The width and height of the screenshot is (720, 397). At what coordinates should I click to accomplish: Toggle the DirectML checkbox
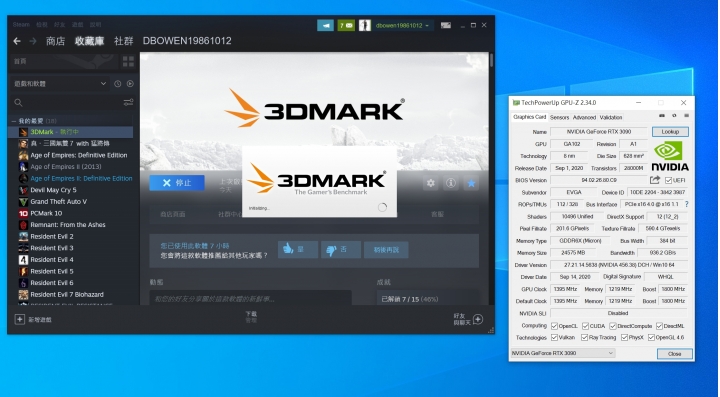pos(659,326)
